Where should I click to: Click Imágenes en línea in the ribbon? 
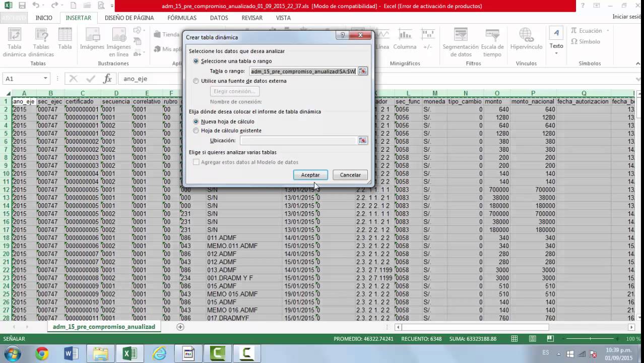pos(118,42)
